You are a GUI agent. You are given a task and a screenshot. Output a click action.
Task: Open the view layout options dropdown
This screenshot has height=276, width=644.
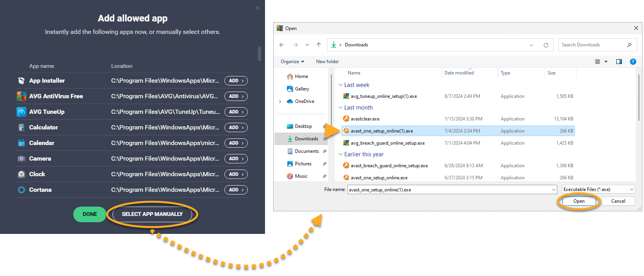click(606, 62)
